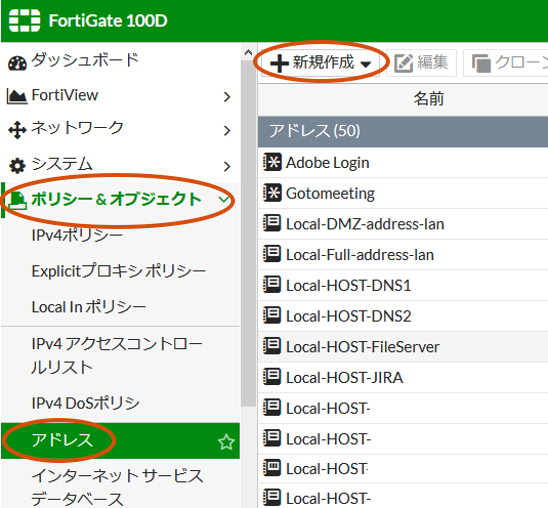Click the 編集 pencil icon
548x508 pixels.
point(404,63)
